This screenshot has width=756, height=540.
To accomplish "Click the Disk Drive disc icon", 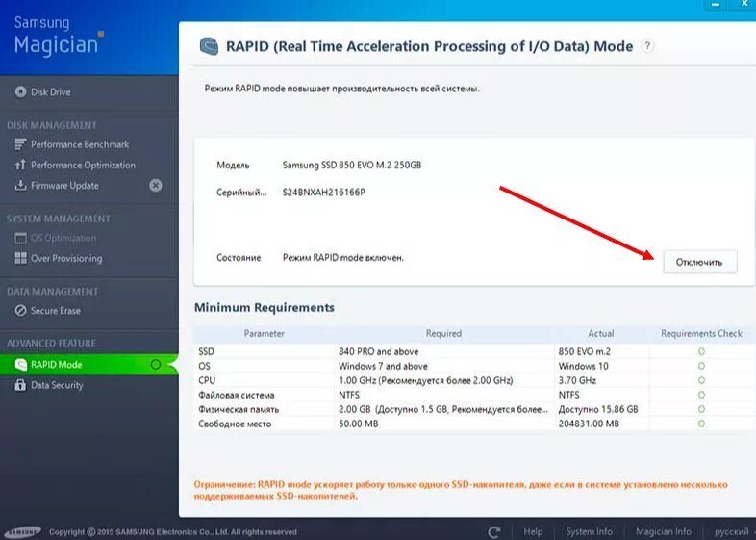I will click(21, 91).
